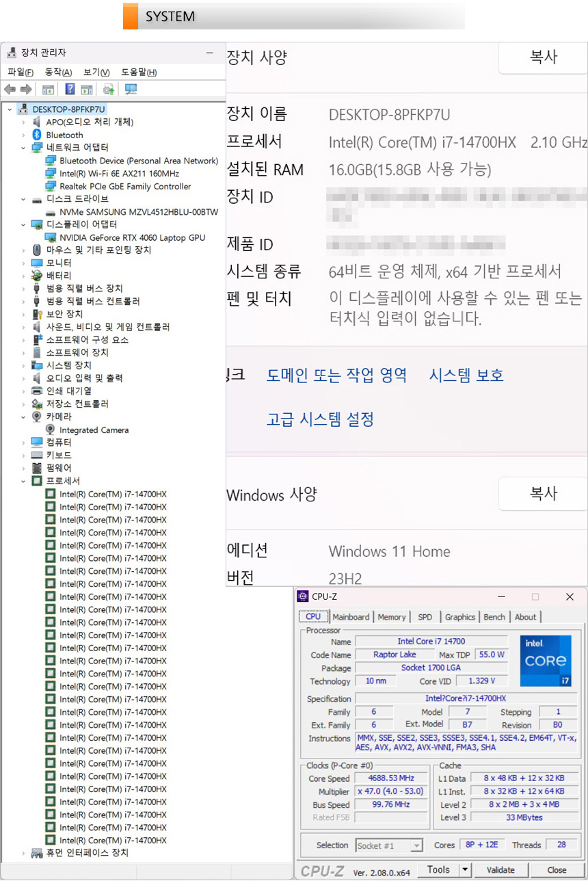Viewport: 588px width, 883px height.
Task: Click the Code Name field Raptor Lake
Action: (395, 655)
